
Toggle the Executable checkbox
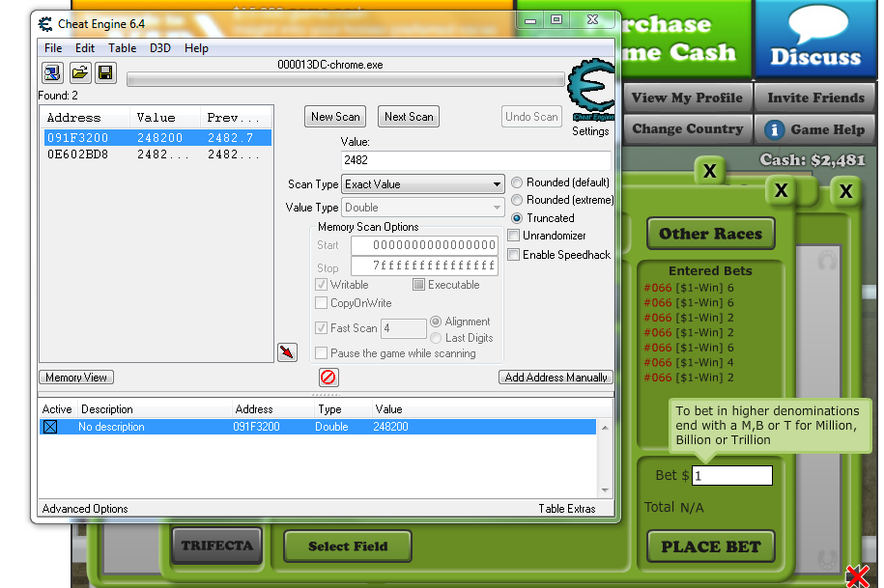click(x=418, y=285)
